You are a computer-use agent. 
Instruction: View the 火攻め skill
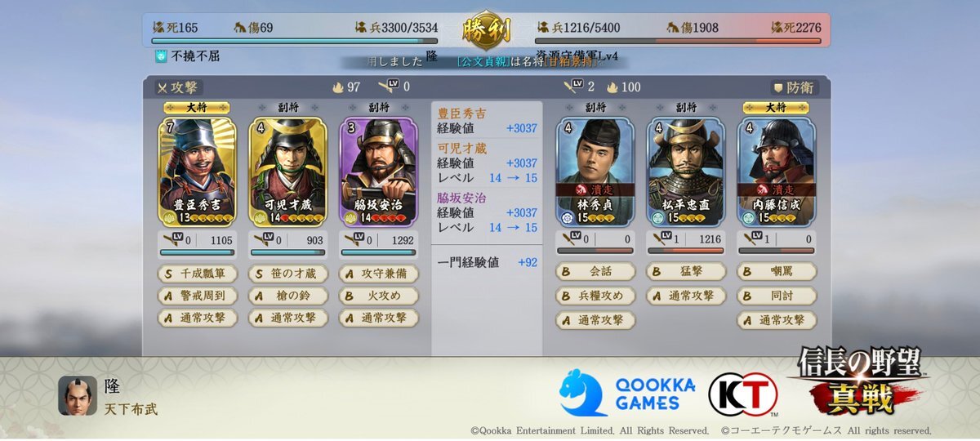click(378, 296)
